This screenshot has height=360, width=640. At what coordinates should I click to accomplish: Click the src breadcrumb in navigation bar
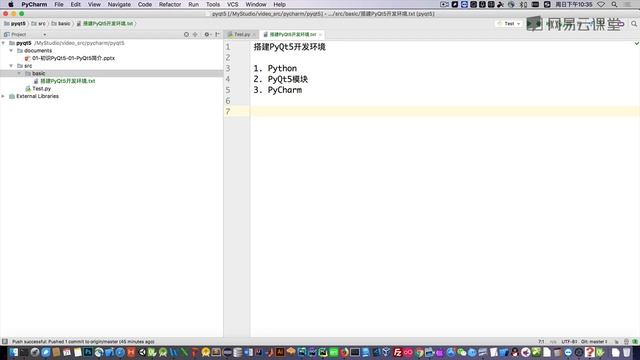[x=38, y=24]
